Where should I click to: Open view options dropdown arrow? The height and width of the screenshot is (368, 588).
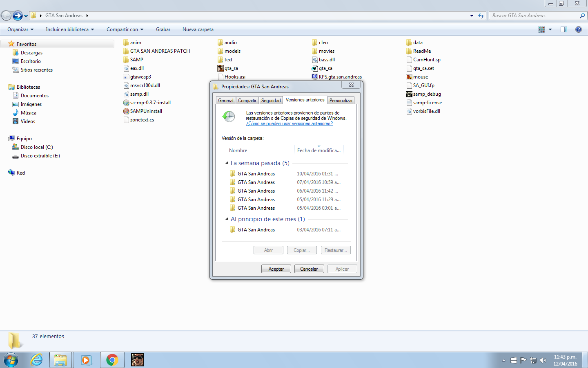[x=550, y=29]
